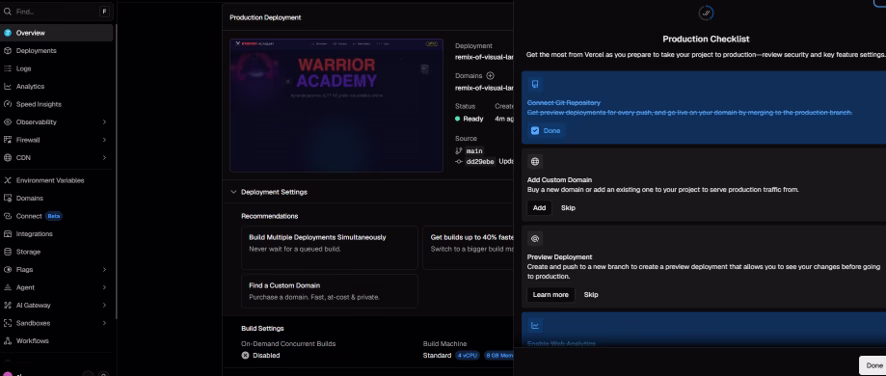Screen dimensions: 886x376
Task: Click the Agent icon
Action: (x=7, y=287)
